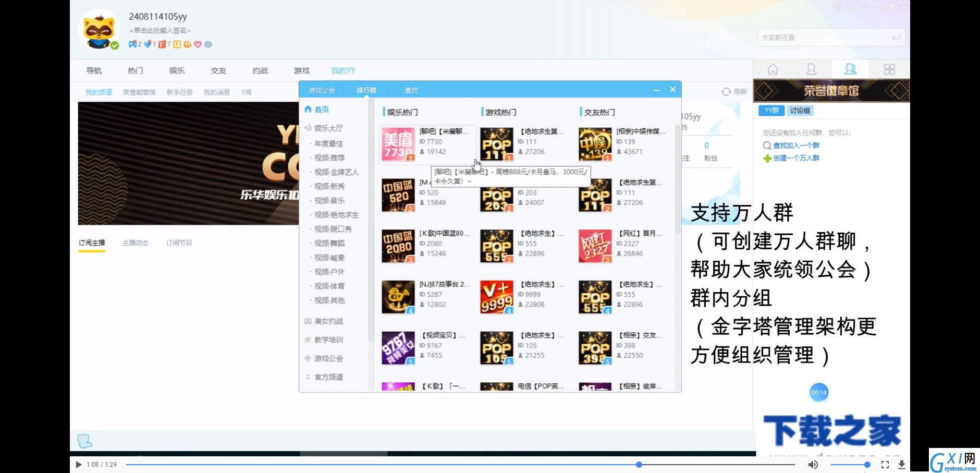Image resolution: width=980 pixels, height=473 pixels.
Task: Select the YY群 toggle button
Action: 771,111
